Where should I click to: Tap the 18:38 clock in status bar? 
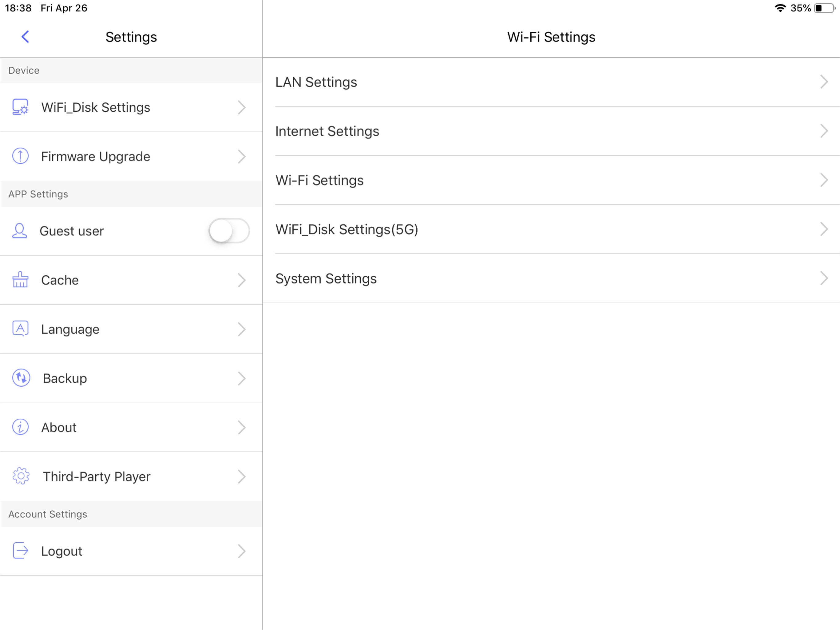click(x=18, y=8)
